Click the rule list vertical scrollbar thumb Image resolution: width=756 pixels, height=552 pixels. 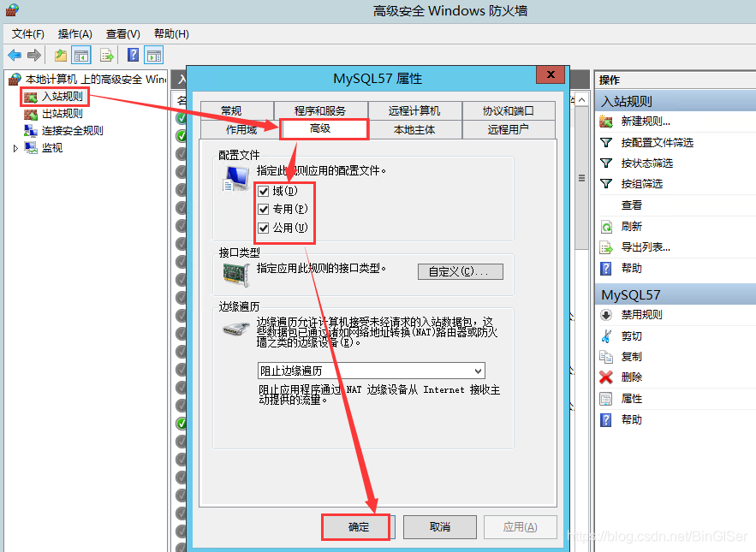[582, 178]
